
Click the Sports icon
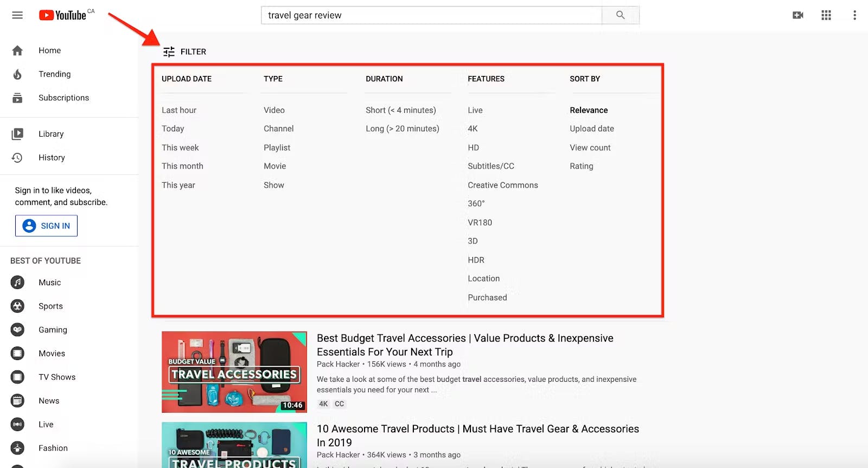click(x=17, y=306)
